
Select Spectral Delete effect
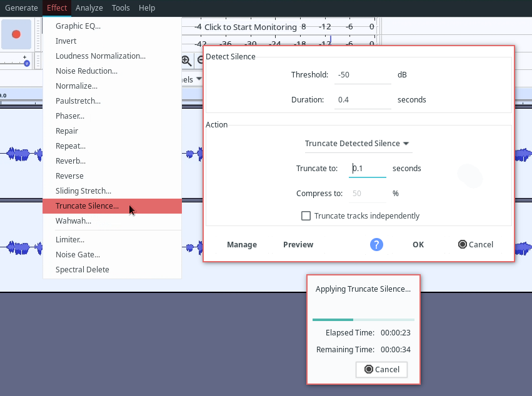point(83,270)
